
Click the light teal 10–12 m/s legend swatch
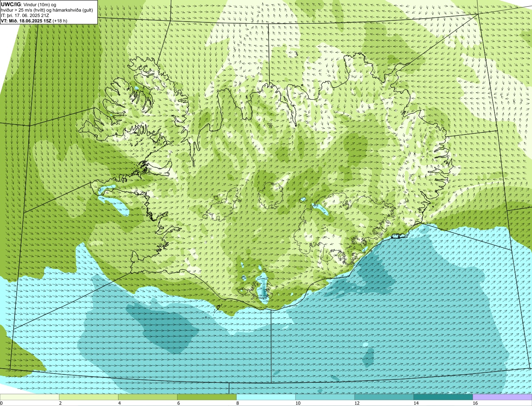pyautogui.click(x=325, y=397)
